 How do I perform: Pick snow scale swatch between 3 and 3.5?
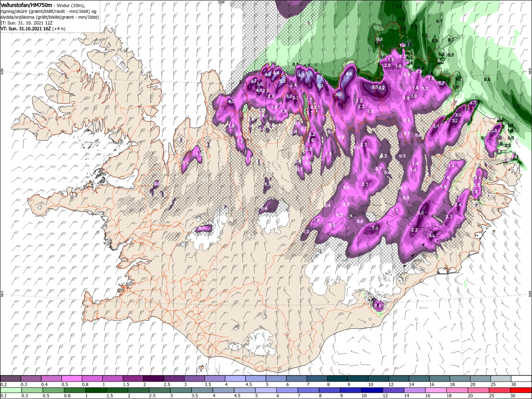195,379
